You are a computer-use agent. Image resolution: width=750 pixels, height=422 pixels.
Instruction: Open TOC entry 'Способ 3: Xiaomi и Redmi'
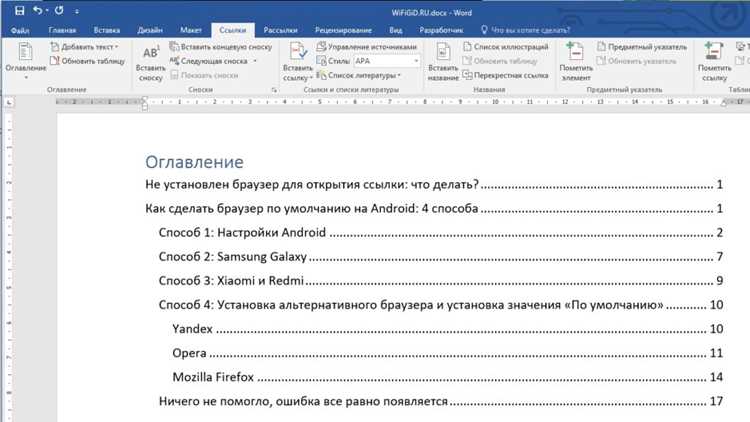441,280
